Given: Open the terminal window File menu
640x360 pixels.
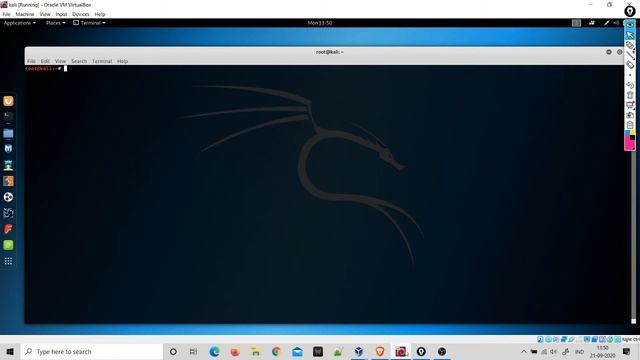Looking at the screenshot, I should pyautogui.click(x=31, y=61).
